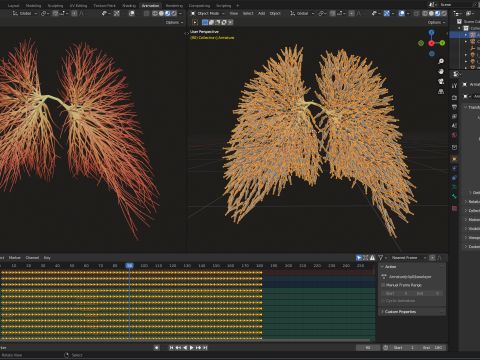Click the hand pan-view gizmo

pos(441,71)
